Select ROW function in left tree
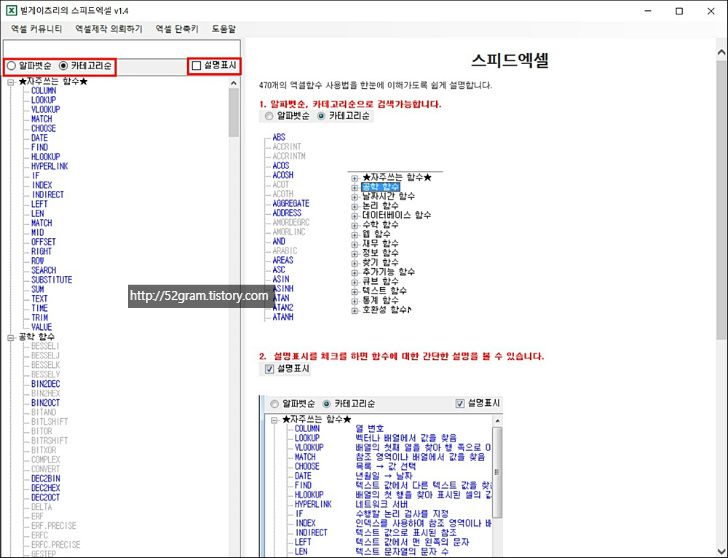Screen dimensions: 728x558 [x=38, y=261]
